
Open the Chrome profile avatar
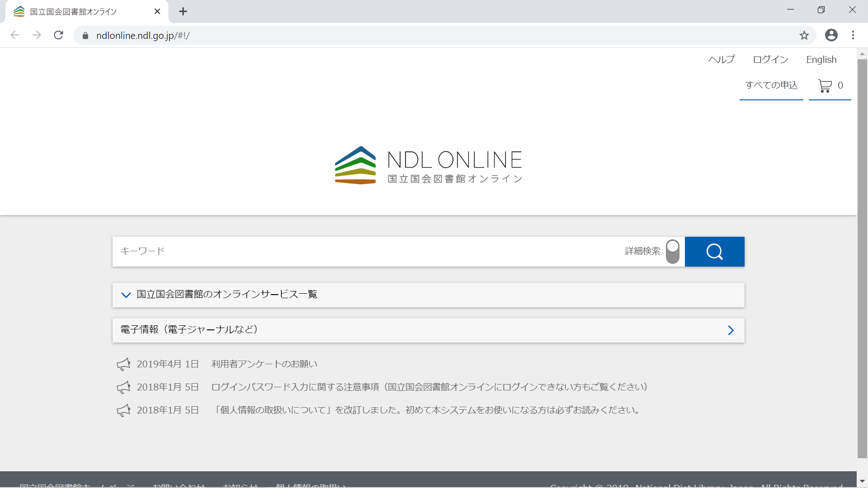coord(831,35)
